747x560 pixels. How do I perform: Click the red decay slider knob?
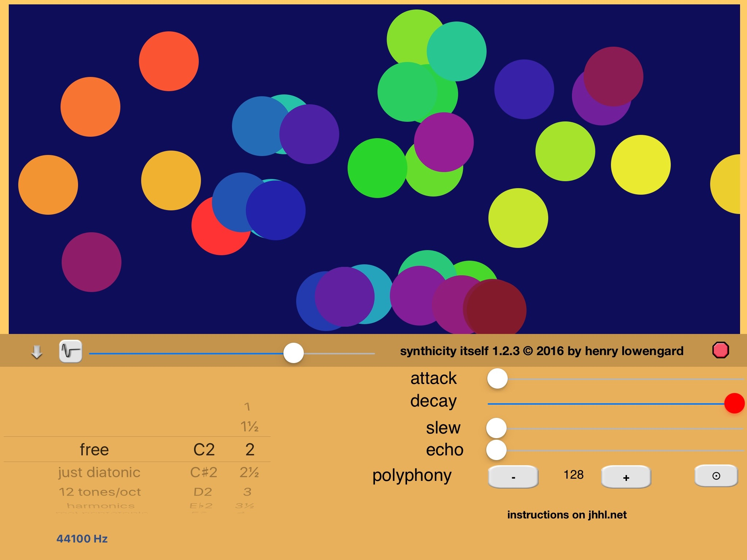click(734, 403)
